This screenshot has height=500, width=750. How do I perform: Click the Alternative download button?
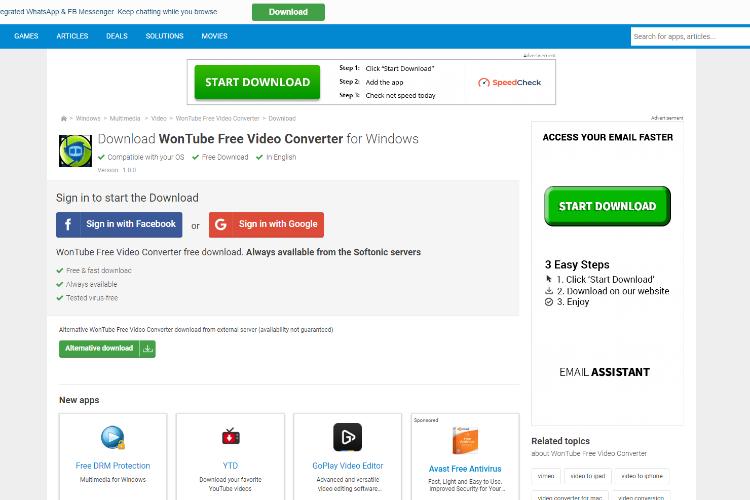click(107, 349)
